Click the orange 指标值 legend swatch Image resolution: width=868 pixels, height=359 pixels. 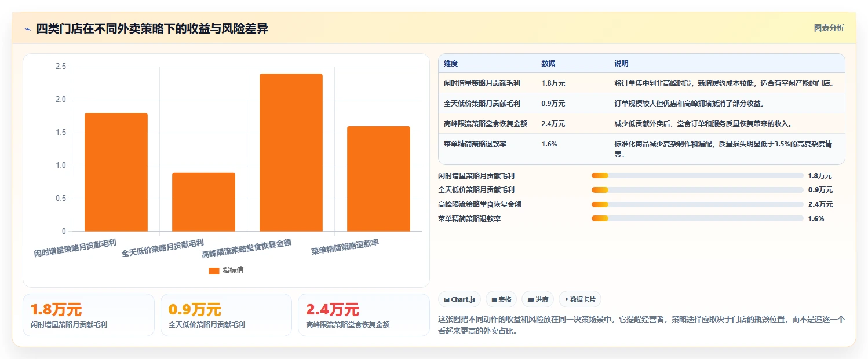point(214,270)
